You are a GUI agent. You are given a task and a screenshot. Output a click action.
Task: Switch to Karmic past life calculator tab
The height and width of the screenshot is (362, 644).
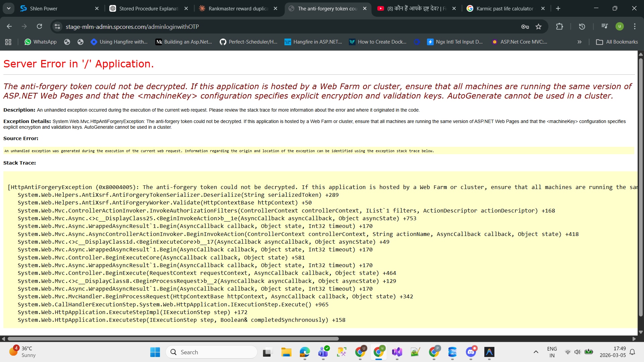504,8
